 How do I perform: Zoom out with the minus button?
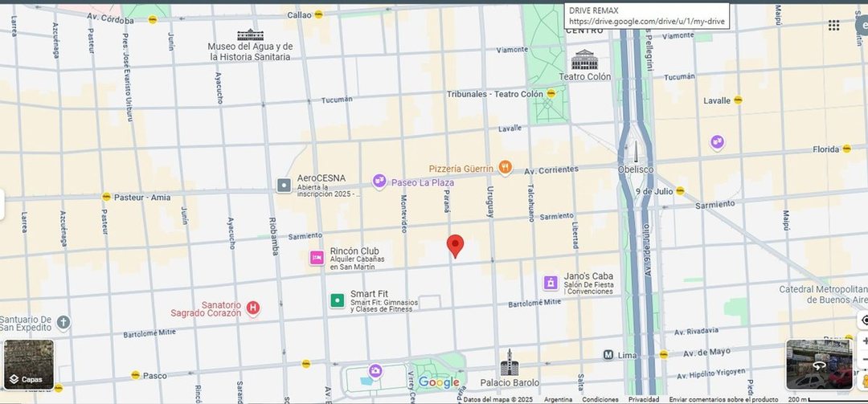(863, 360)
